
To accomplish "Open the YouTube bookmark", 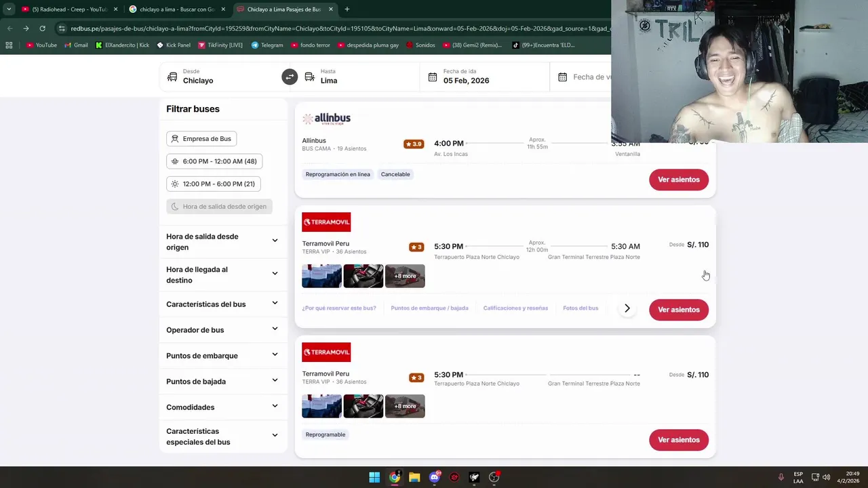I will point(42,45).
